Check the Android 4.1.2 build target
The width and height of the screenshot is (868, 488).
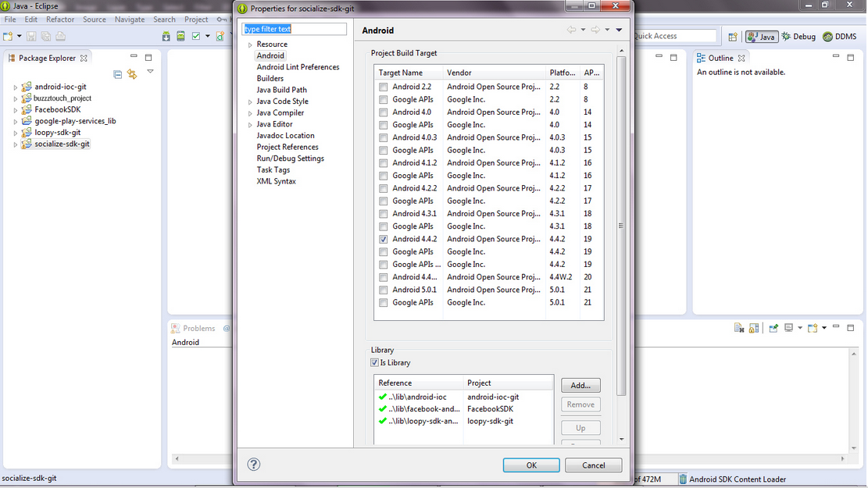click(383, 163)
